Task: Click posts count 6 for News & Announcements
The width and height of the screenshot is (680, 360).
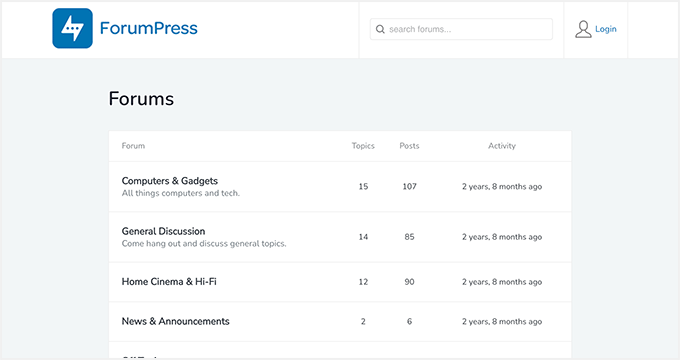Action: point(409,321)
